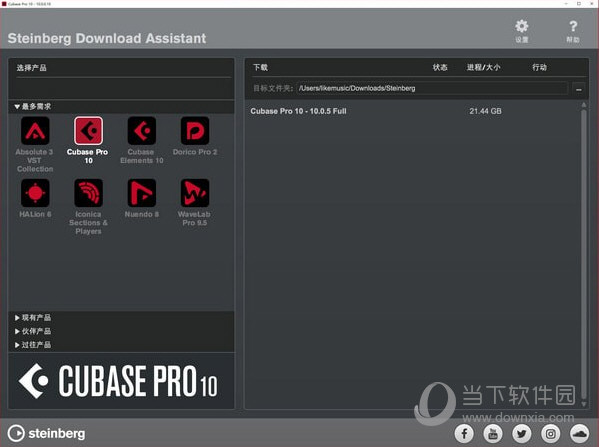Choose the Cubase Elements 10 icon
This screenshot has height=447, width=599.
click(142, 131)
